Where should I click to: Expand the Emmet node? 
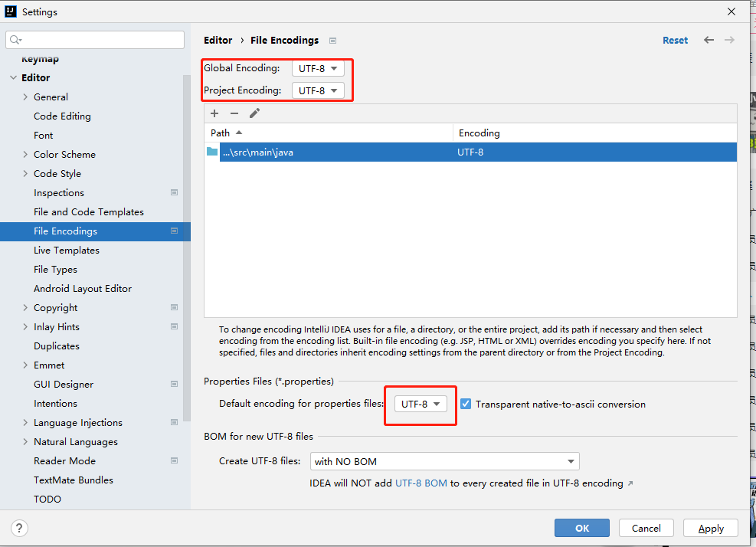(x=25, y=365)
